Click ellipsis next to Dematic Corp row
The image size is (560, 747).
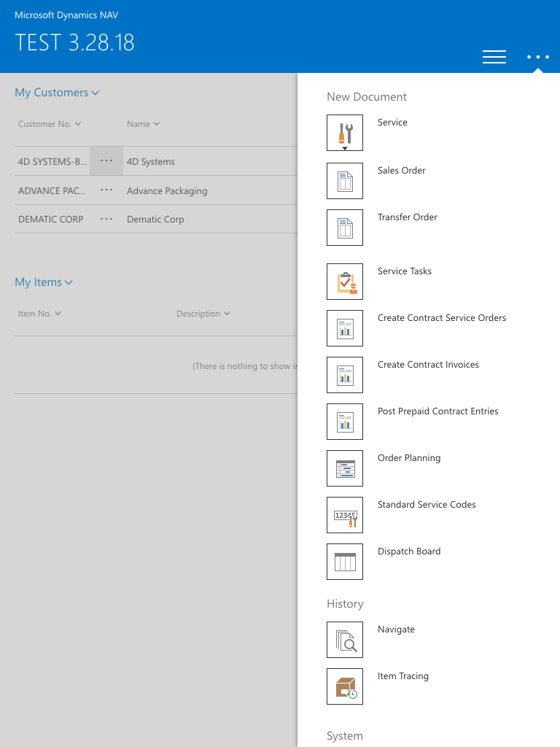(106, 219)
